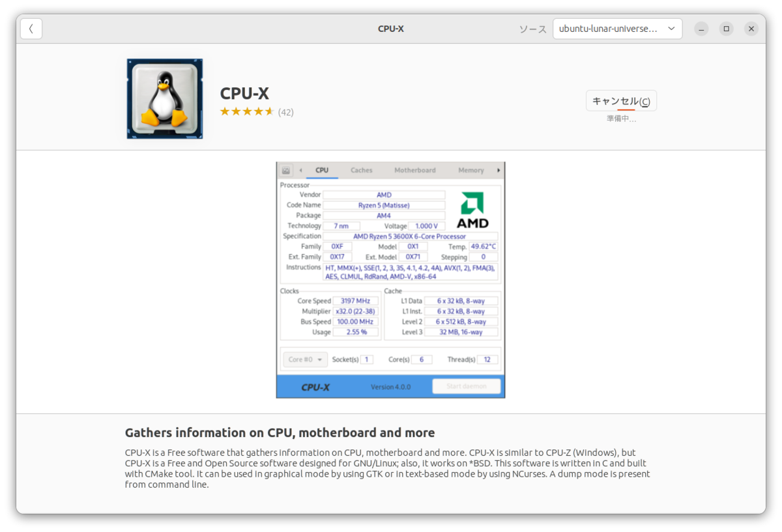
Task: Click the 'Gathers information on CPU' heading
Action: pyautogui.click(x=280, y=432)
